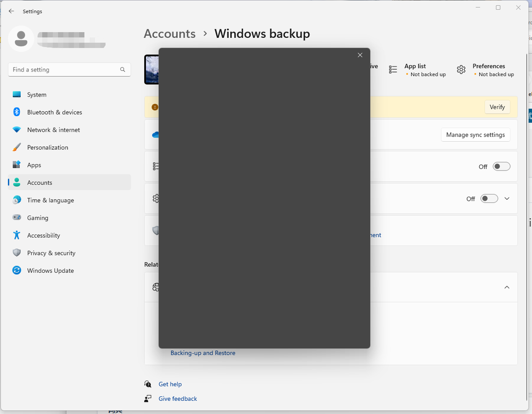Open System settings
Viewport: 532px width, 414px height.
point(69,95)
